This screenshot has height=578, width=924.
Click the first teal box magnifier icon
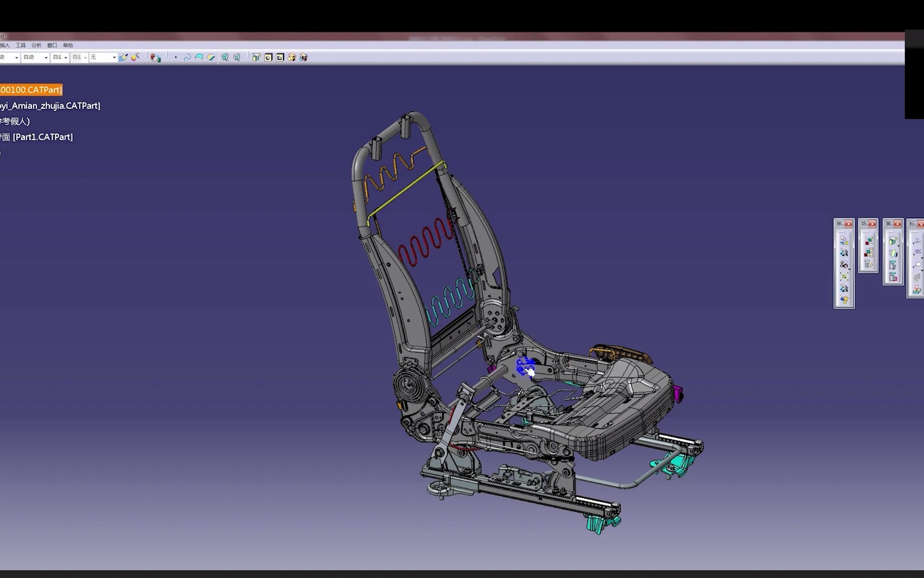[x=225, y=57]
